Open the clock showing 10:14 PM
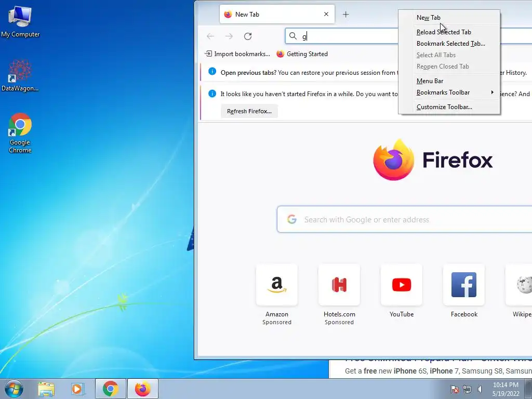Screen dimensions: 532x399 [x=506, y=389]
